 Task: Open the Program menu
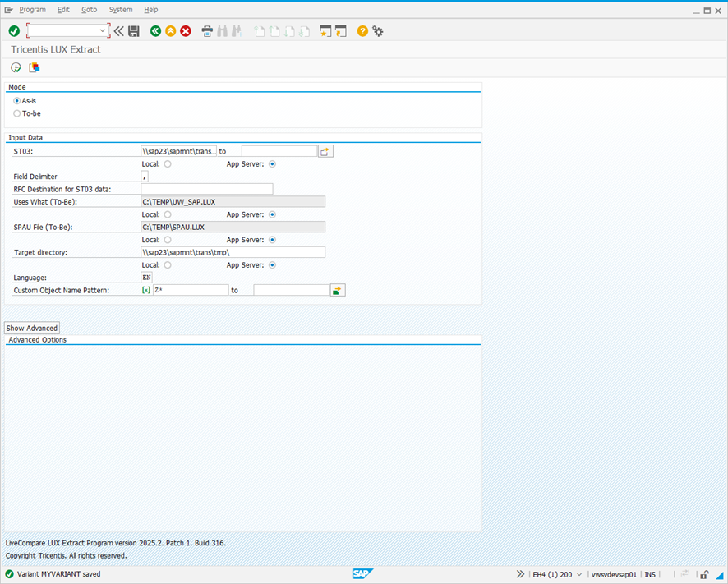click(x=33, y=9)
